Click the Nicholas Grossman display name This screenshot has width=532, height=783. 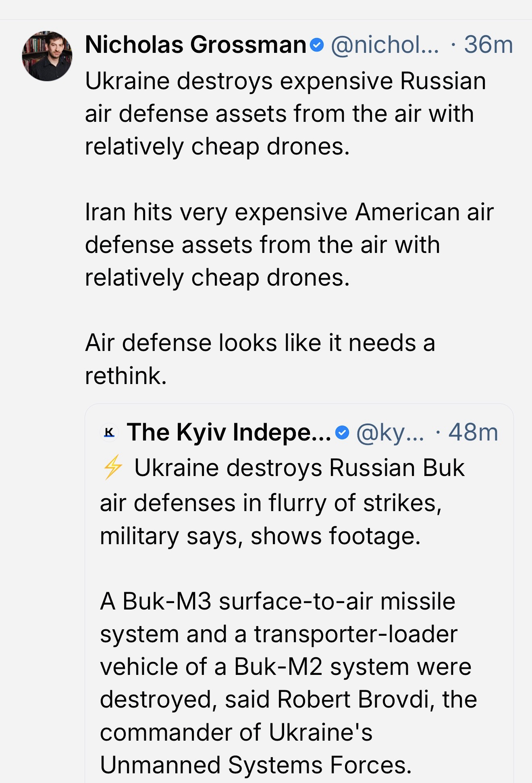(x=195, y=45)
